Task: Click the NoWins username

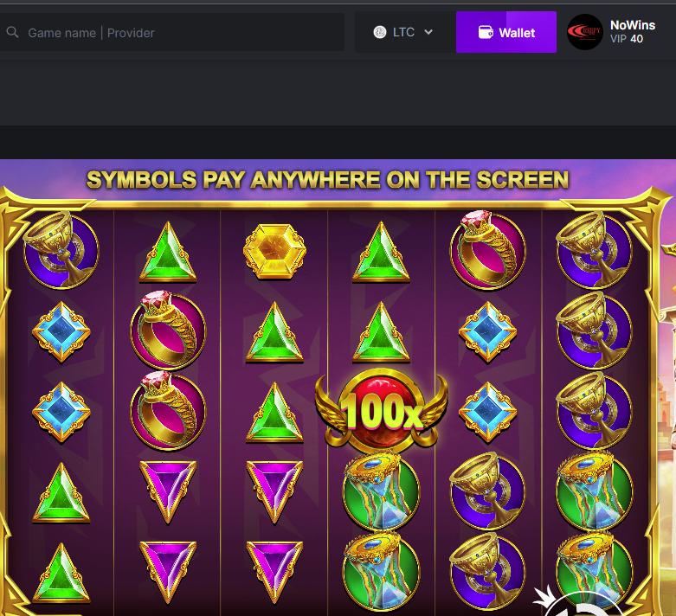Action: point(633,25)
